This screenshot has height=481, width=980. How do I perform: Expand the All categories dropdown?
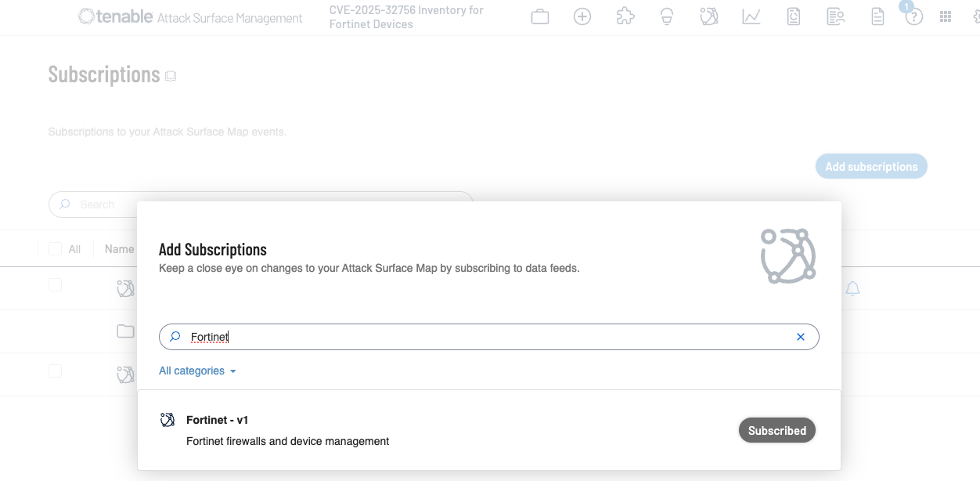[197, 371]
